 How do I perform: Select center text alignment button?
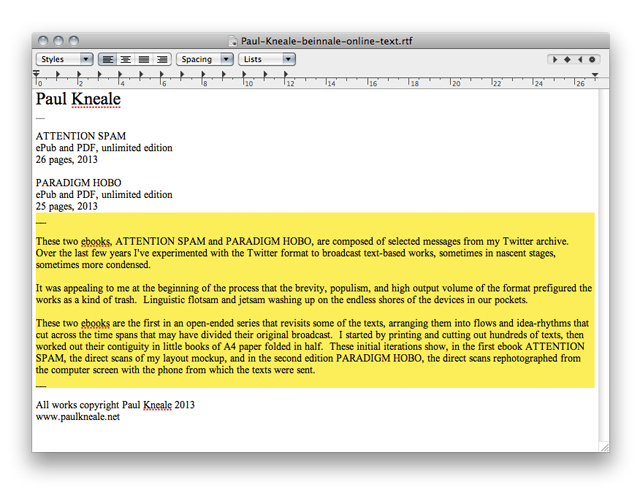coord(126,60)
